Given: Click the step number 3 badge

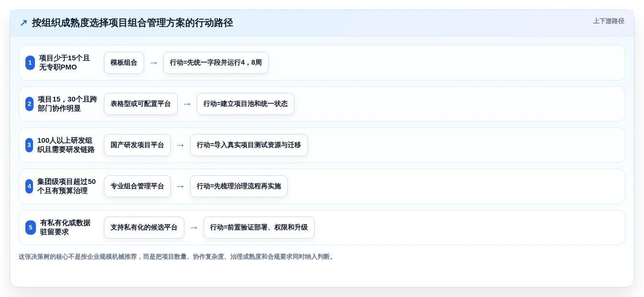Looking at the screenshot, I should coord(29,145).
